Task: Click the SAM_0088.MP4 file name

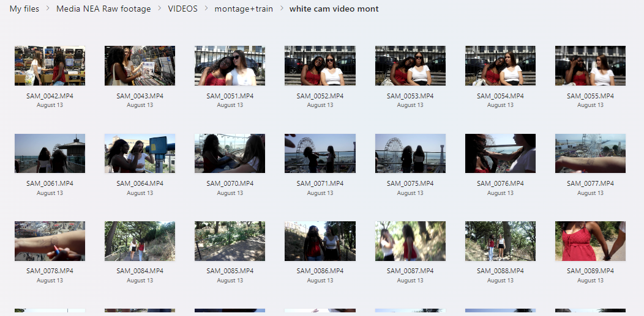Action: (500, 271)
